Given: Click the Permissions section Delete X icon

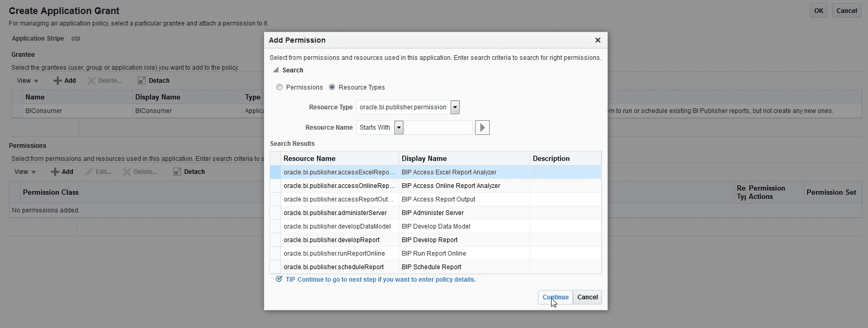Looking at the screenshot, I should pos(127,172).
